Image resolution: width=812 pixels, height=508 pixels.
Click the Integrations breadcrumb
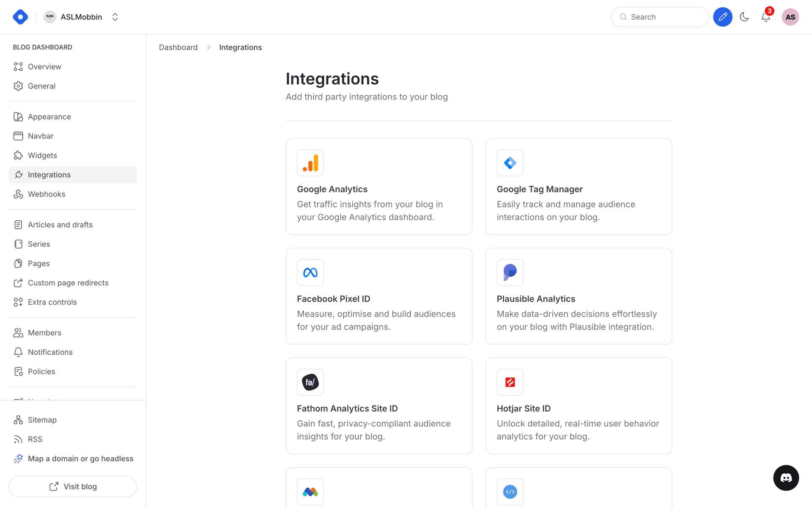pyautogui.click(x=240, y=47)
